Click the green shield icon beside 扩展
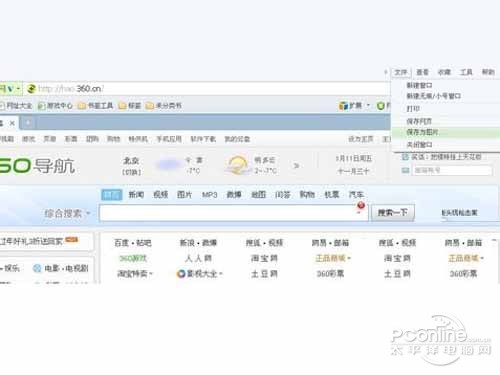The image size is (500, 375). click(381, 106)
